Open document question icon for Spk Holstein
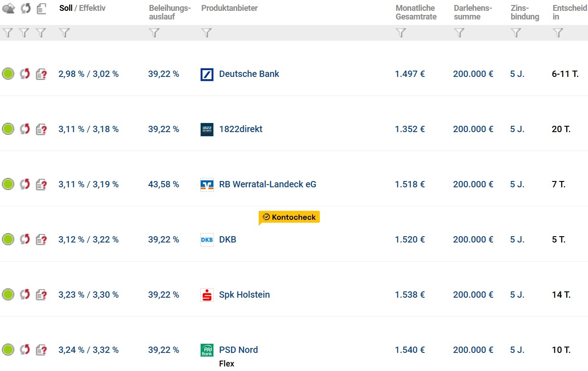Image resolution: width=588 pixels, height=371 pixels. (x=41, y=295)
